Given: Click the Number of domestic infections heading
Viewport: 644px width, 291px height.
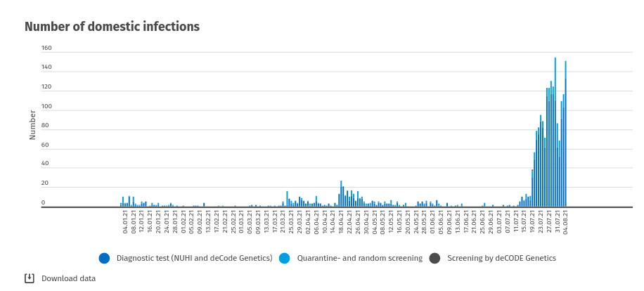Looking at the screenshot, I should (x=112, y=27).
